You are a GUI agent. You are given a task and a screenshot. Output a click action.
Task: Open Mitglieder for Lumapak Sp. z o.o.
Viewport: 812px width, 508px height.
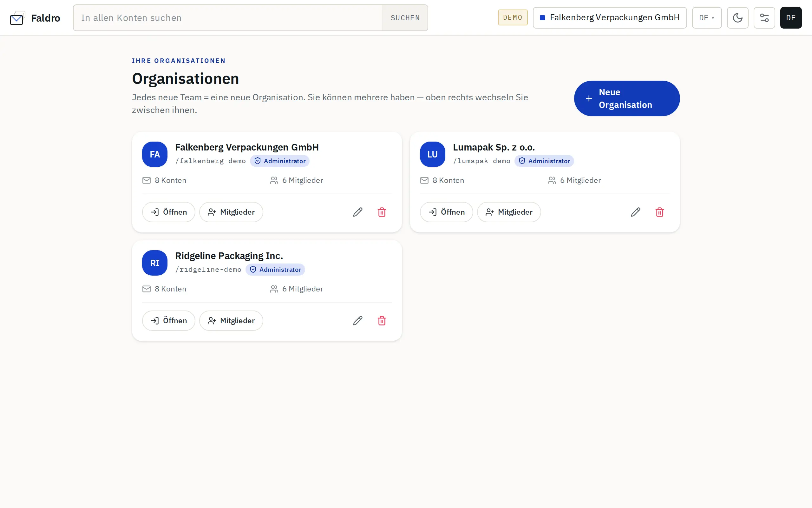tap(509, 212)
